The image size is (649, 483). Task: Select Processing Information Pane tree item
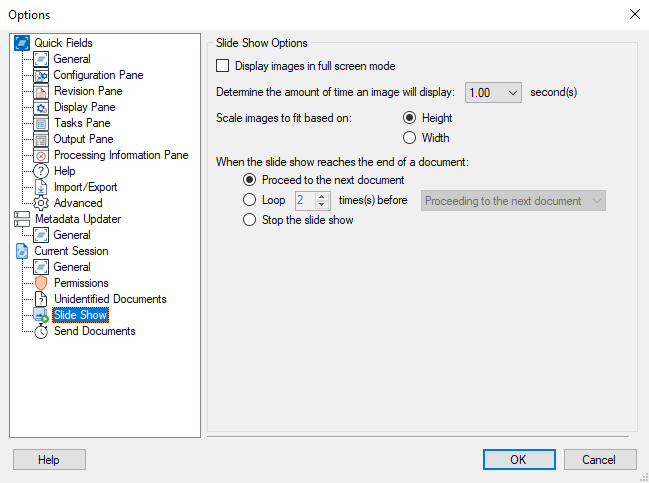point(121,155)
